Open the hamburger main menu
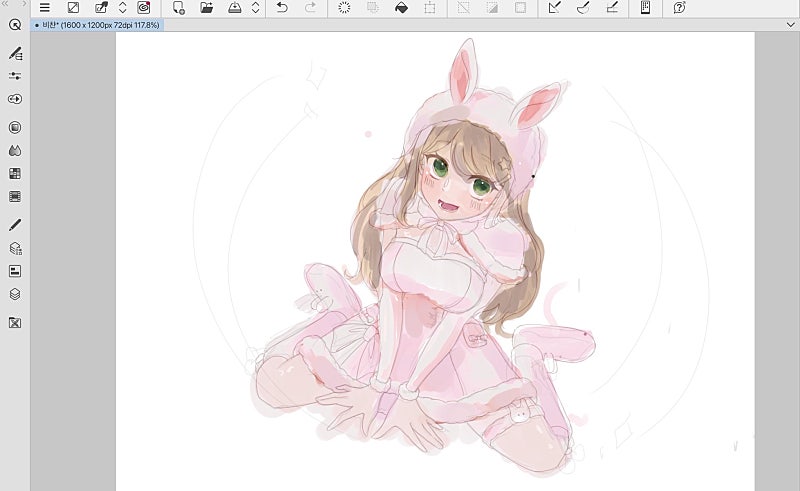800x491 pixels. [x=45, y=8]
